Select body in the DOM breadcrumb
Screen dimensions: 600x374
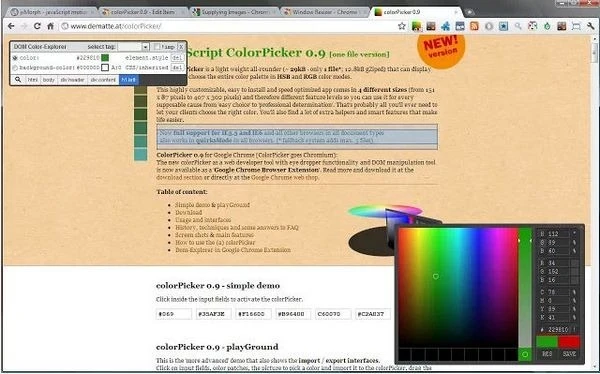(49, 80)
